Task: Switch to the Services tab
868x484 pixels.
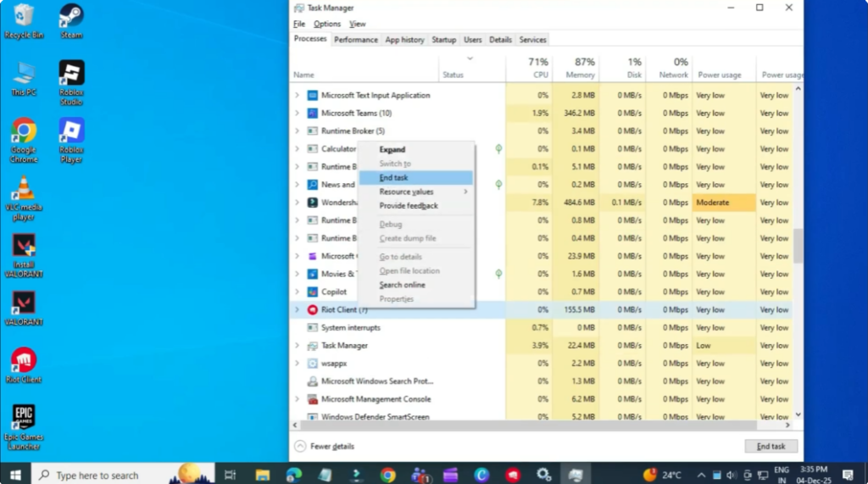Action: 532,40
